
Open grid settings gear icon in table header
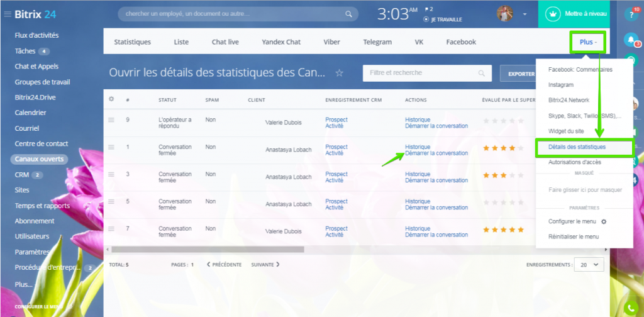[x=111, y=99]
